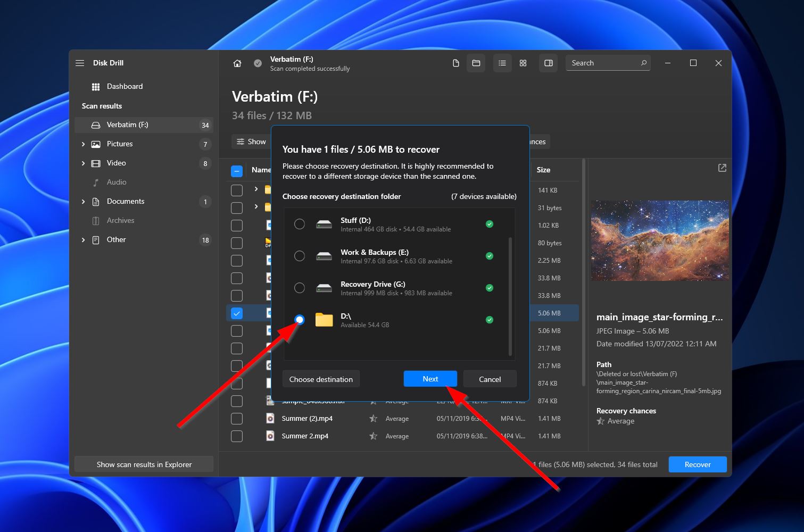
Task: Click the Cancel button
Action: pyautogui.click(x=490, y=379)
